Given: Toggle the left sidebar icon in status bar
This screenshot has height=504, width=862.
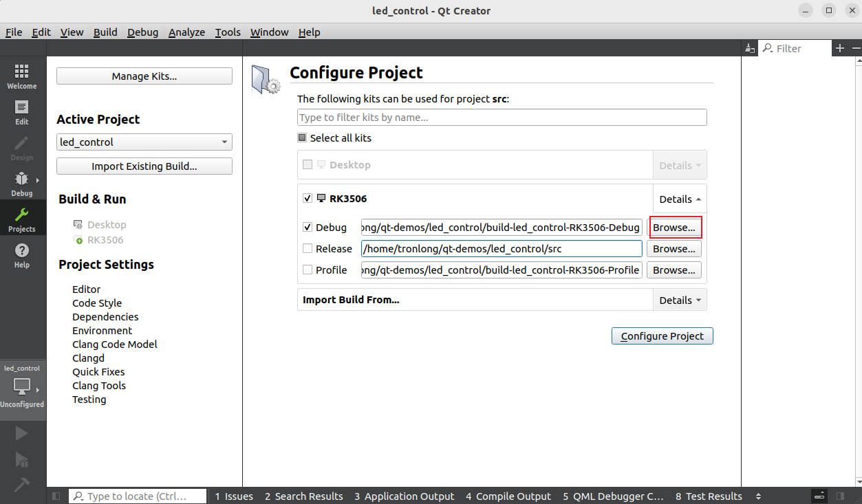Looking at the screenshot, I should pos(56,496).
